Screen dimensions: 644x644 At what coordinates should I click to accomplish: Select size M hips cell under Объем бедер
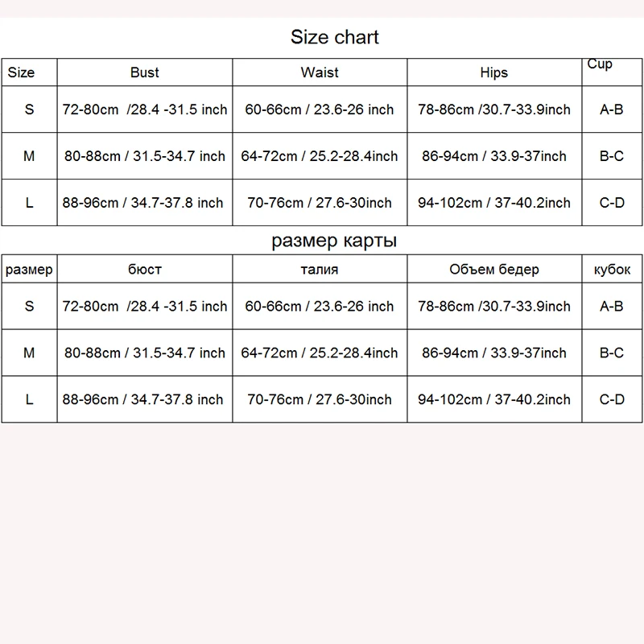494,353
